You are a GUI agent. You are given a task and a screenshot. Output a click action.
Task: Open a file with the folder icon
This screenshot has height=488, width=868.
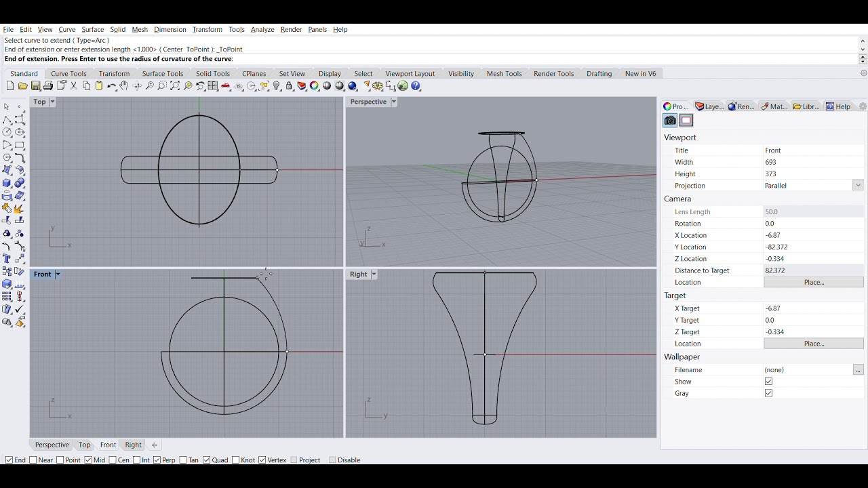pyautogui.click(x=22, y=86)
